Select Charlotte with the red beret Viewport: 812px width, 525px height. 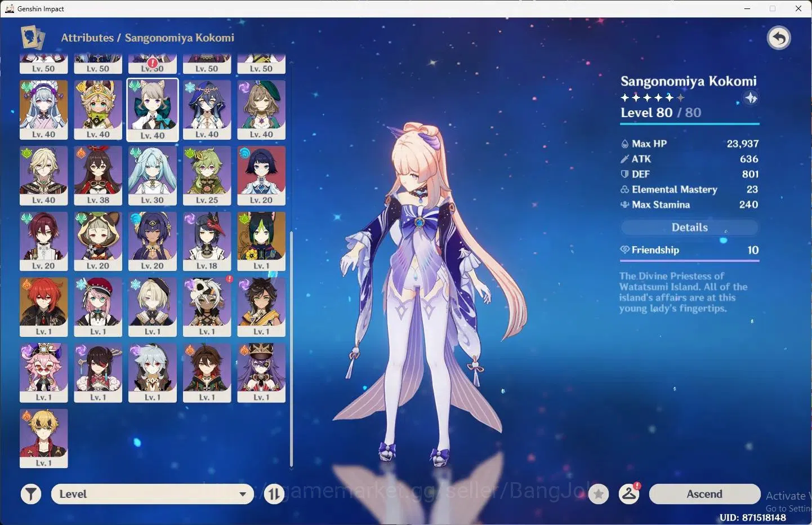pyautogui.click(x=98, y=307)
